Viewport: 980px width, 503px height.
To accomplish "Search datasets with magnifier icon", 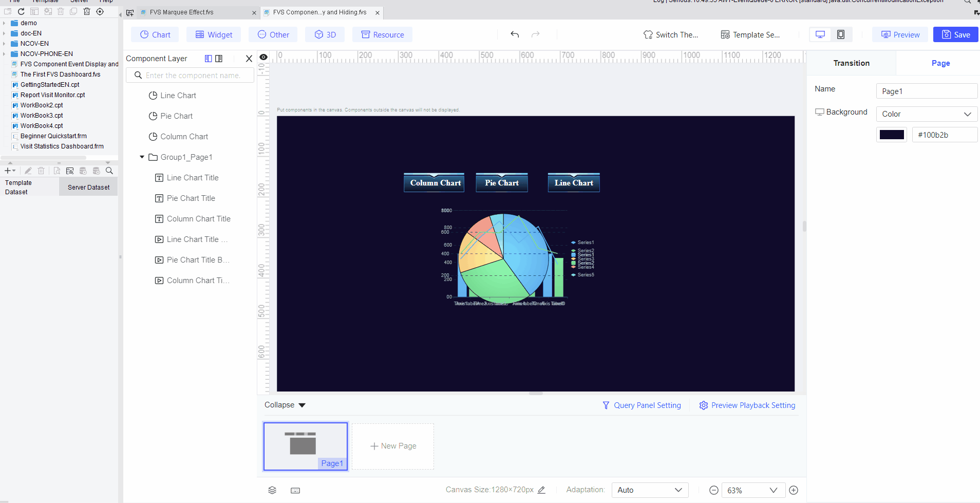I will point(109,171).
